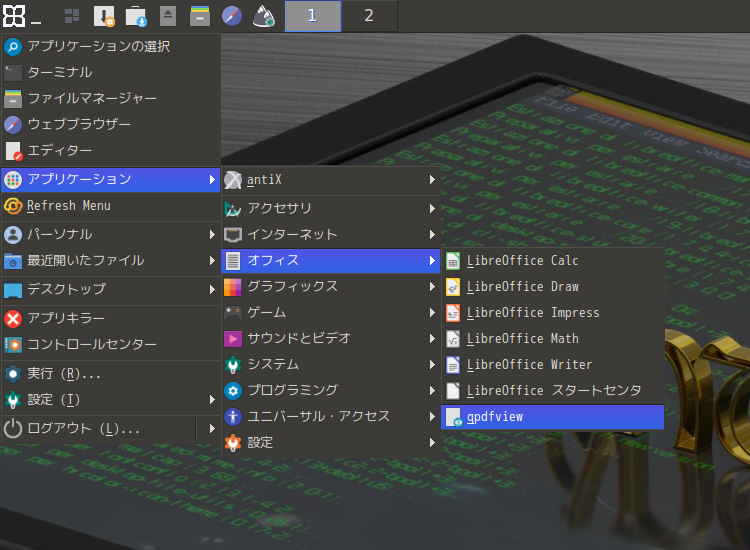Click the アクセサリ category icon
The width and height of the screenshot is (750, 550).
click(x=233, y=209)
